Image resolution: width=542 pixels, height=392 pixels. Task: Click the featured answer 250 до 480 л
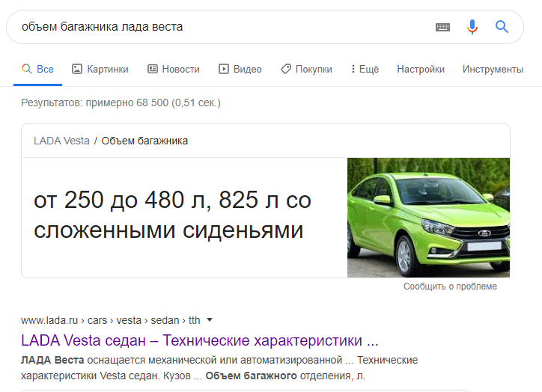pyautogui.click(x=172, y=215)
